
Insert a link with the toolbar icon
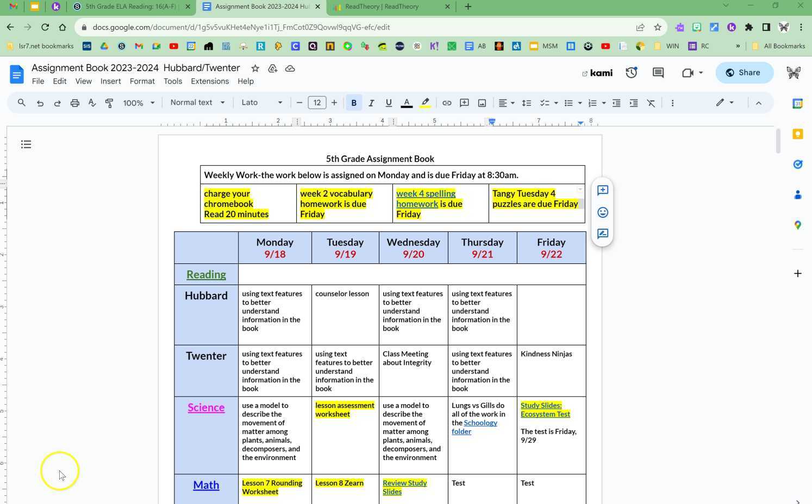click(447, 103)
